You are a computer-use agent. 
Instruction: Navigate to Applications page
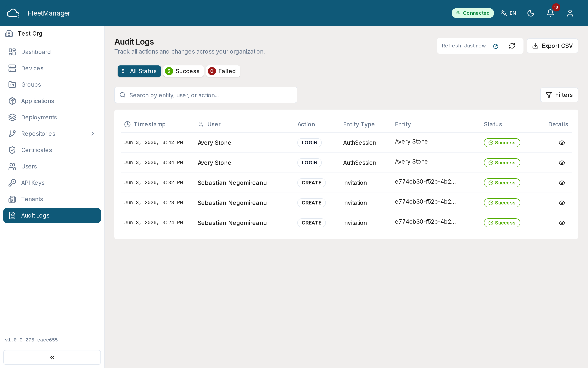click(x=52, y=101)
